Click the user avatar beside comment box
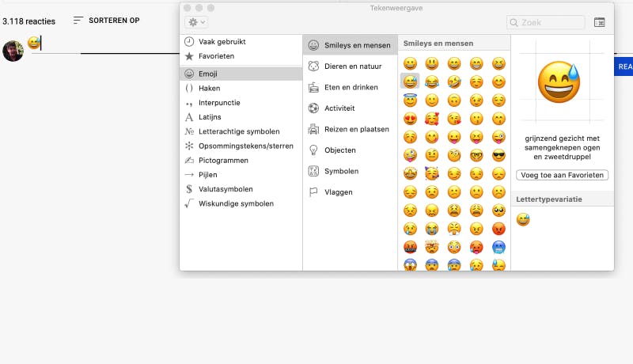The height and width of the screenshot is (364, 633). [x=13, y=51]
